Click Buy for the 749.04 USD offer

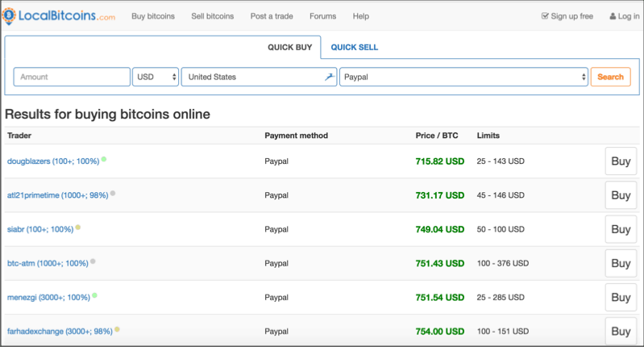(621, 229)
